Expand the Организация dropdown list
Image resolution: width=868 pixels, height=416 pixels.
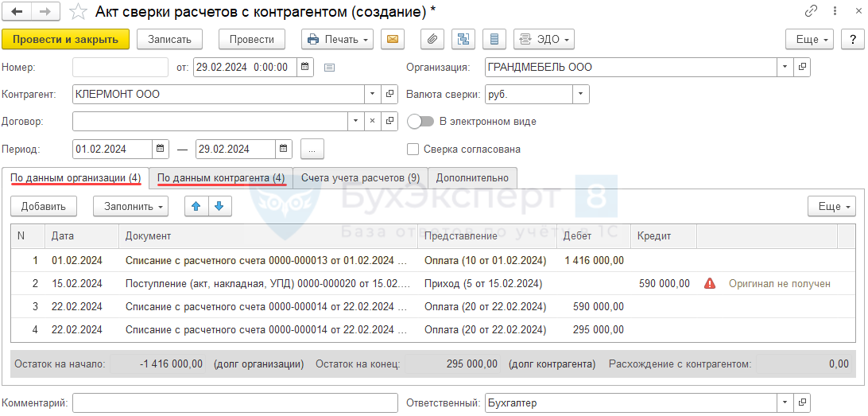(785, 67)
